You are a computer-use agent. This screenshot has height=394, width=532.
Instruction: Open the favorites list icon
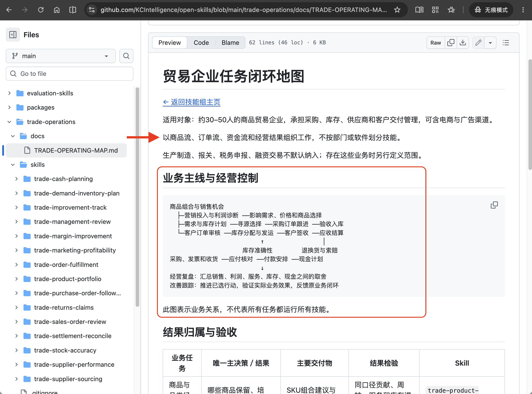pyautogui.click(x=451, y=10)
